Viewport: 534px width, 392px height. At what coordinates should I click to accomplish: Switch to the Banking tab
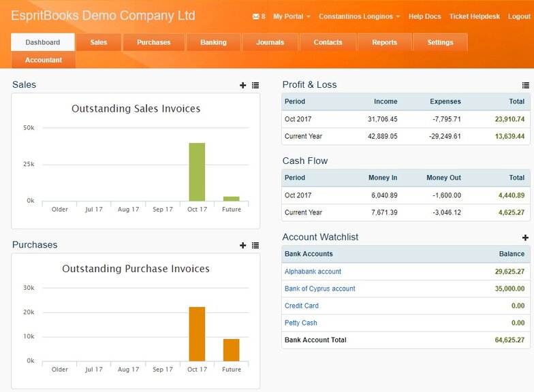(x=213, y=42)
